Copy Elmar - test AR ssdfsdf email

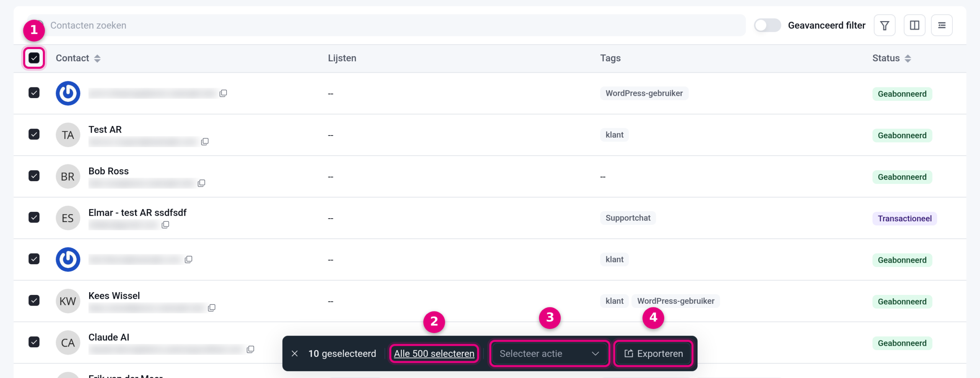(x=165, y=224)
